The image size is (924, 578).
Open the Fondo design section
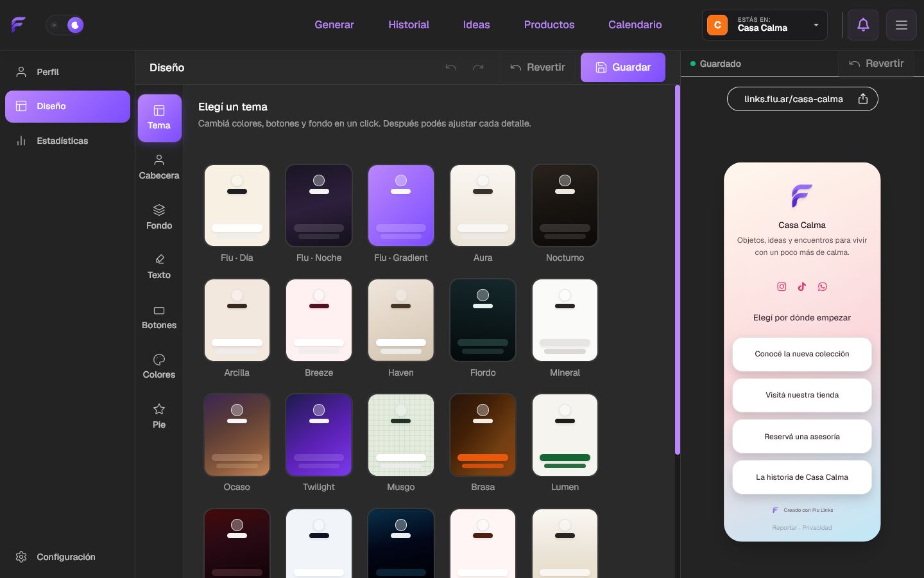click(159, 217)
